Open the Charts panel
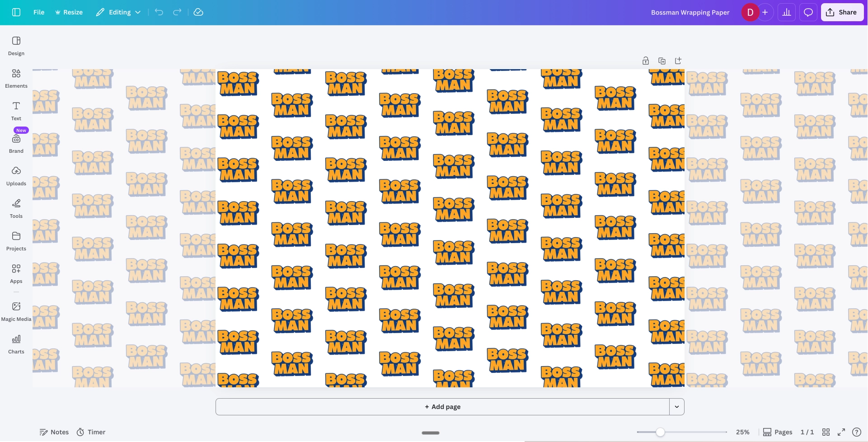The width and height of the screenshot is (868, 442). pyautogui.click(x=16, y=344)
